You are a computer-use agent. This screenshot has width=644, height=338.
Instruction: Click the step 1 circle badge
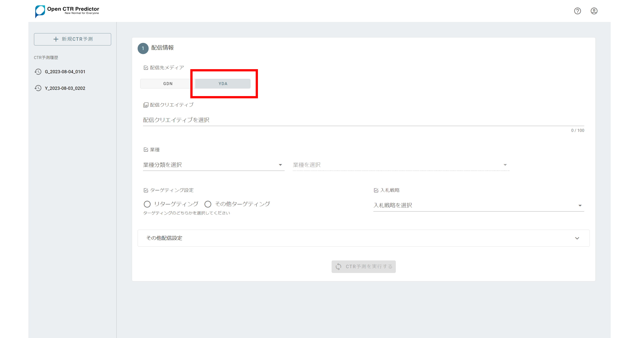(x=143, y=48)
